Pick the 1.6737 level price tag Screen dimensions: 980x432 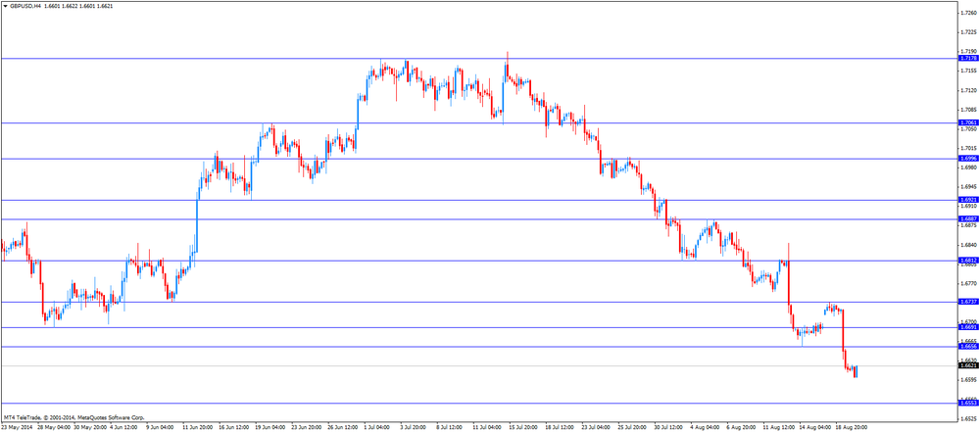coord(968,302)
